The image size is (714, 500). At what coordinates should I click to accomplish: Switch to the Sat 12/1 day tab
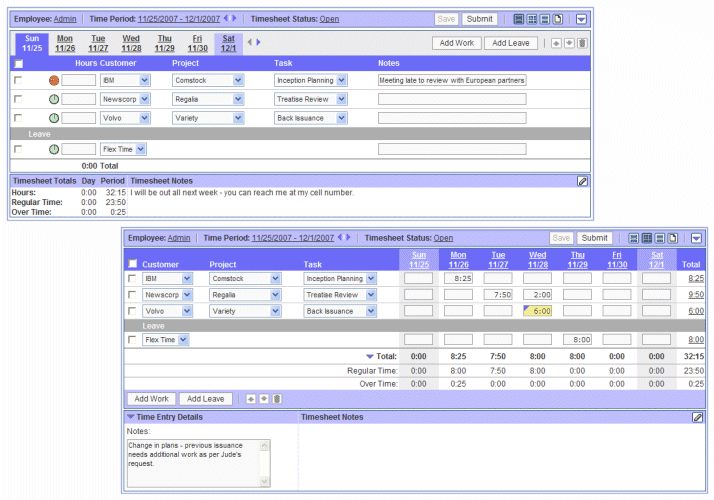(229, 43)
